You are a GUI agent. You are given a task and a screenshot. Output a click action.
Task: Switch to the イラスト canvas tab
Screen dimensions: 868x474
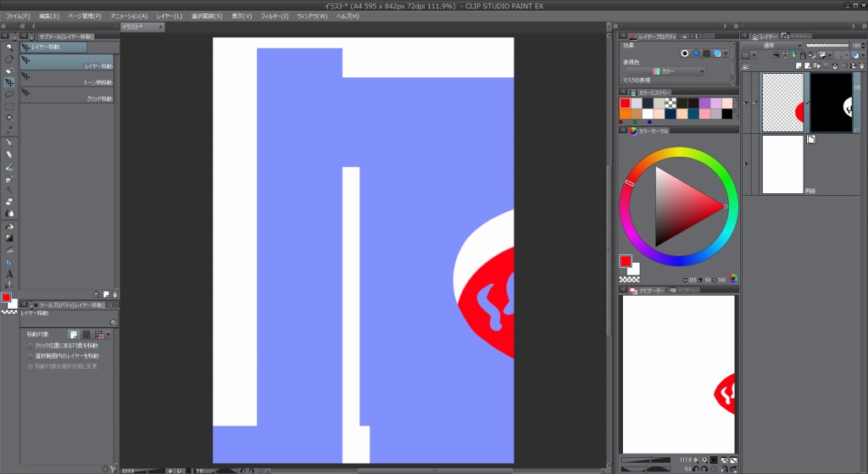point(132,27)
